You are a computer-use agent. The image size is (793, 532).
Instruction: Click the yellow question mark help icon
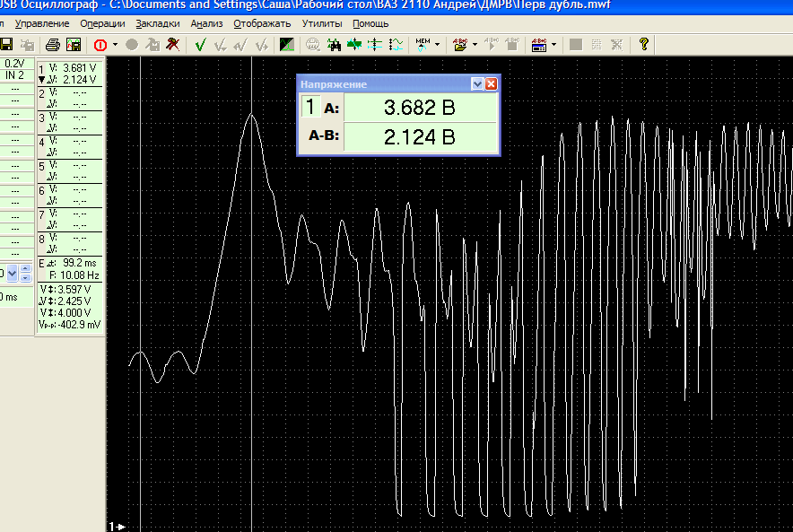point(644,45)
